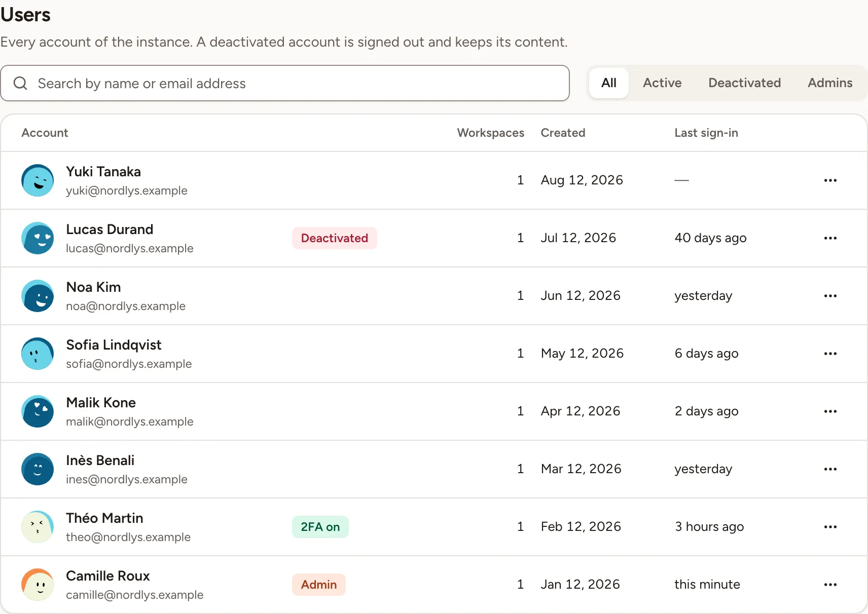Screen dimensions: 868x614
Task: Click the email lucas@nordlys.example
Action: (130, 248)
